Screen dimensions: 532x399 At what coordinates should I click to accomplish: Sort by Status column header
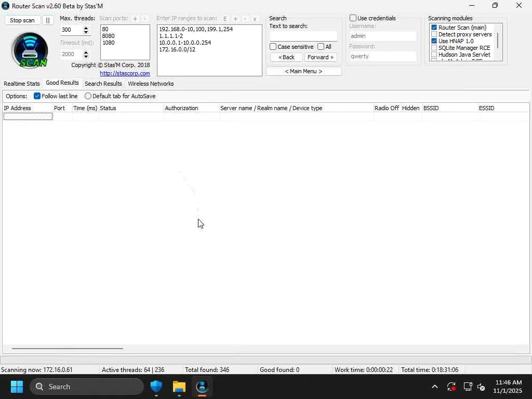click(x=131, y=108)
